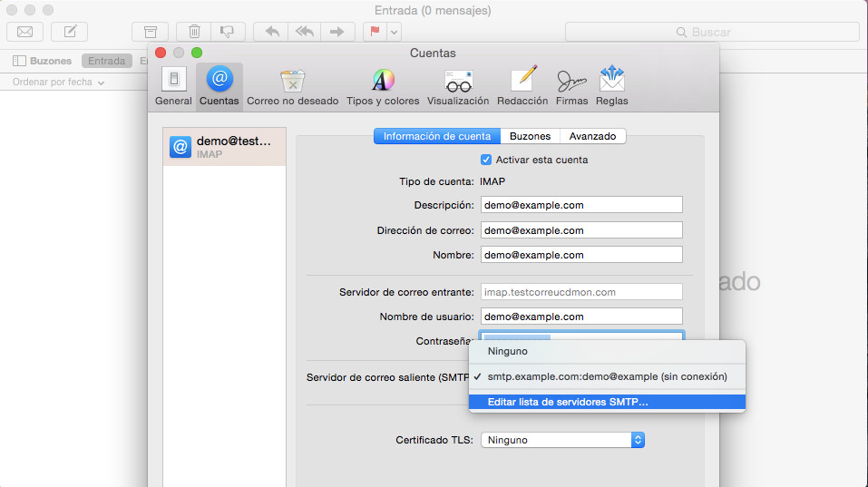The width and height of the screenshot is (868, 487).
Task: Click the Buscar search field
Action: [712, 32]
